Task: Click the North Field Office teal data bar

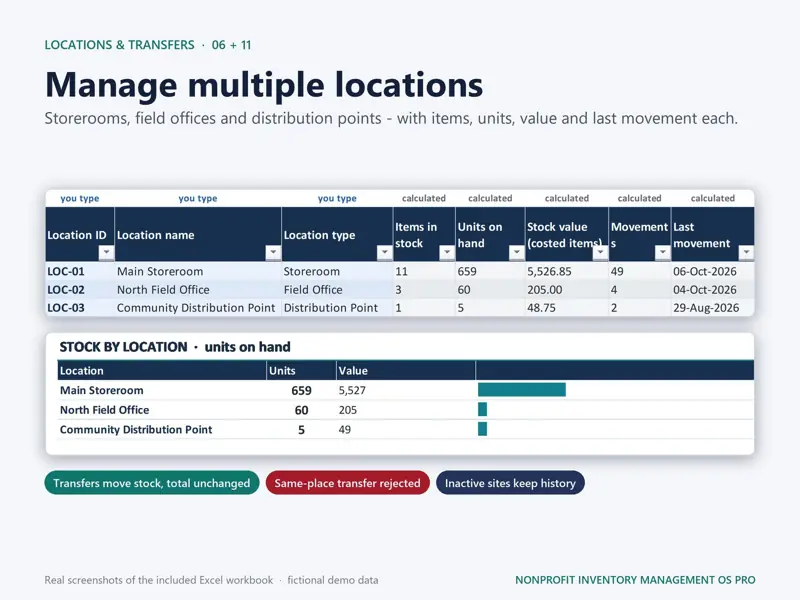Action: pos(483,409)
